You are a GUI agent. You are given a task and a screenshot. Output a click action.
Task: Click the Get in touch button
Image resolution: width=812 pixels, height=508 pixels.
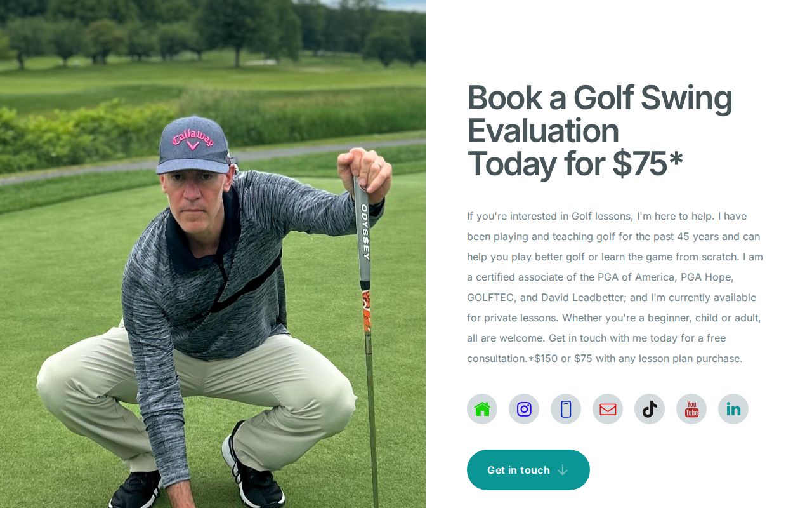(x=528, y=470)
